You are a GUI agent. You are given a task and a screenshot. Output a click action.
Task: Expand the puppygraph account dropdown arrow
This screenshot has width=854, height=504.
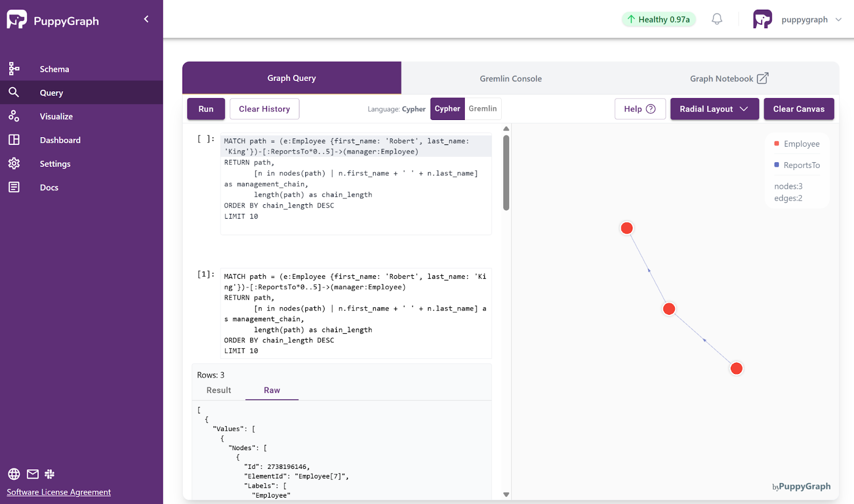tap(839, 20)
